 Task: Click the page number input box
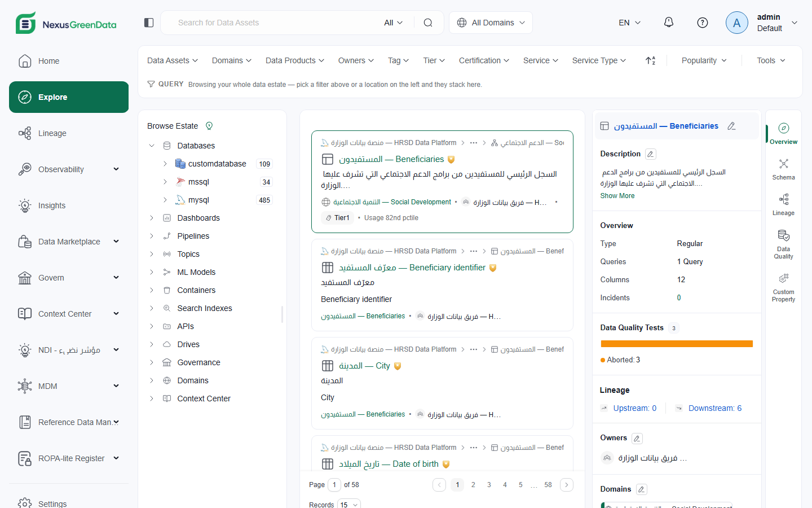click(334, 485)
